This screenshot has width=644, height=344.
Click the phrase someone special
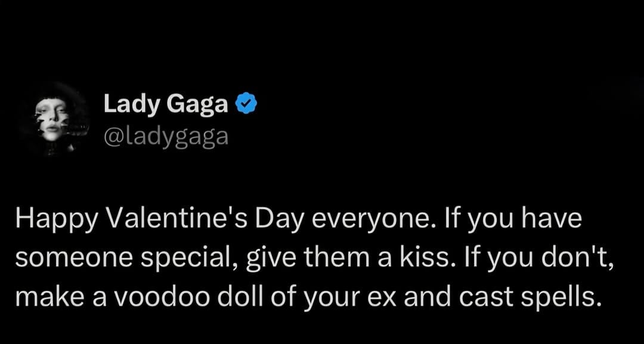coord(120,256)
